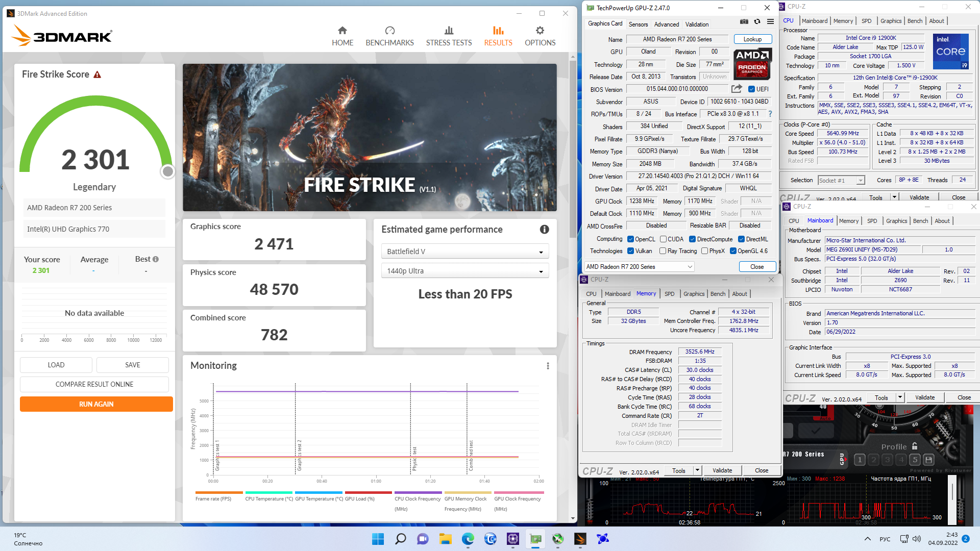Open Bench tab in CPU-Z Mainboard window
This screenshot has width=980, height=551.
click(920, 221)
